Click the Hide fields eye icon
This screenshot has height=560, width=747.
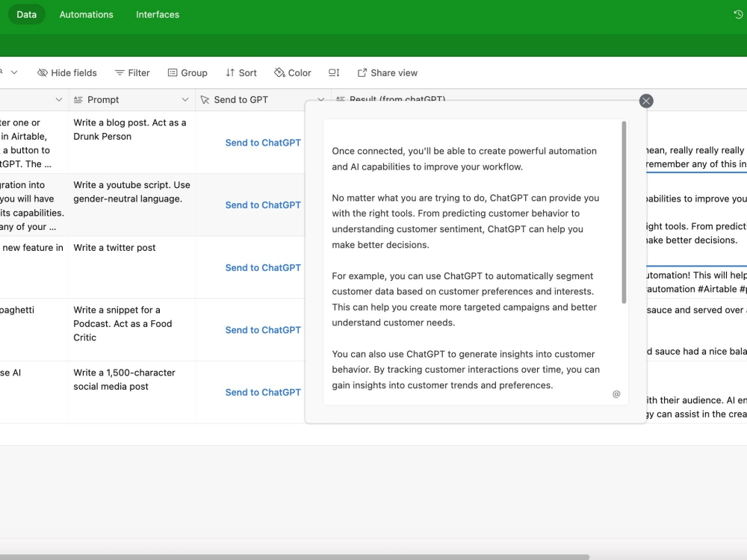click(x=43, y=72)
